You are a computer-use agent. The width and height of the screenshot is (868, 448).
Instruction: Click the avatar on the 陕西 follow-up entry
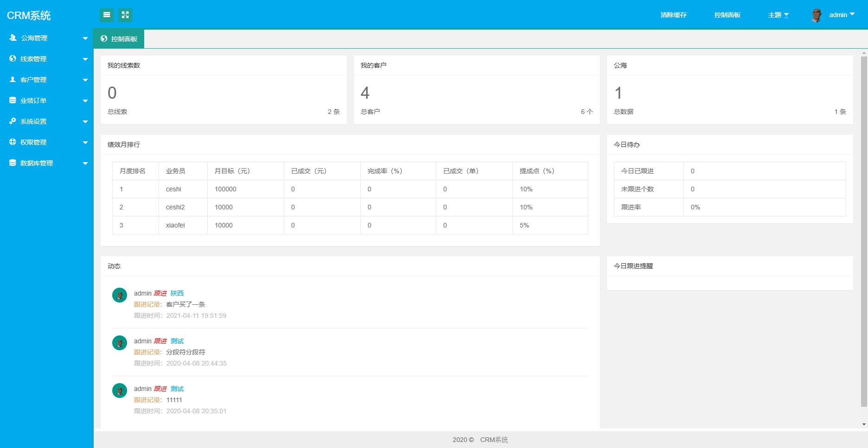click(120, 295)
